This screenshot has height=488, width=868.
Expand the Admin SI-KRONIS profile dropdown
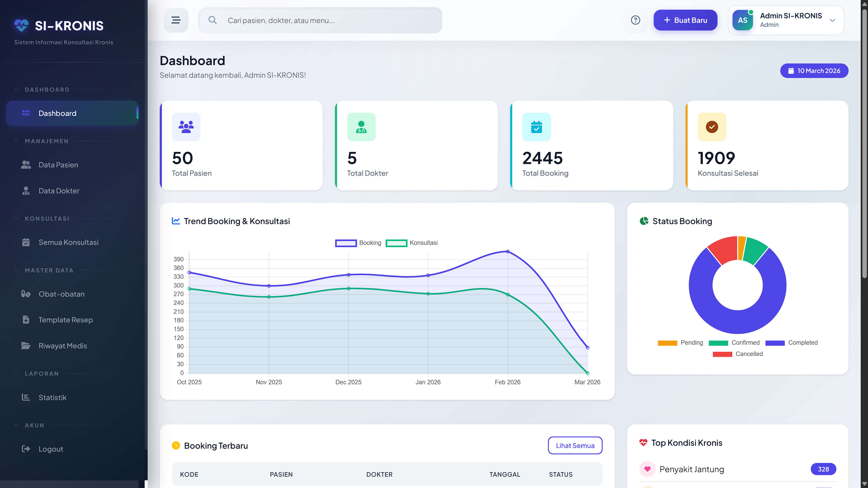tap(832, 20)
